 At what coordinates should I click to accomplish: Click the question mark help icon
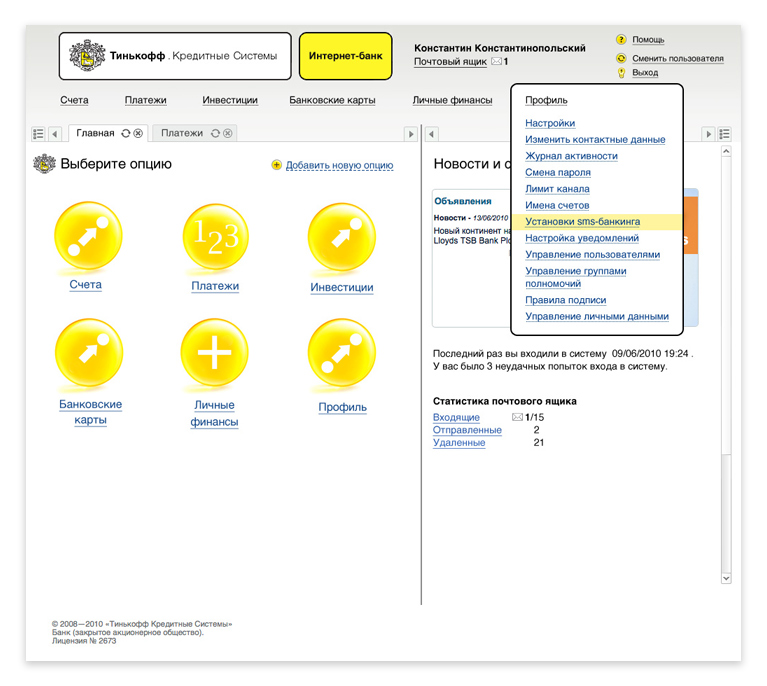(621, 40)
